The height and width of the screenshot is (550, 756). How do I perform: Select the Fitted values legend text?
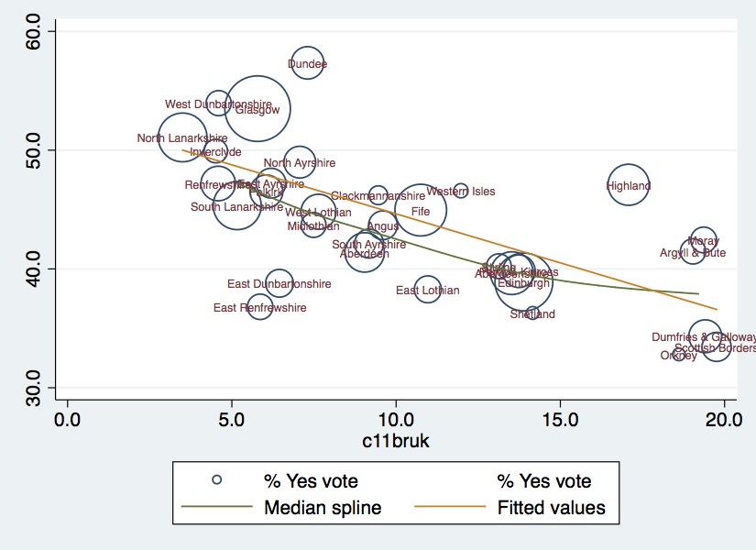coord(551,507)
